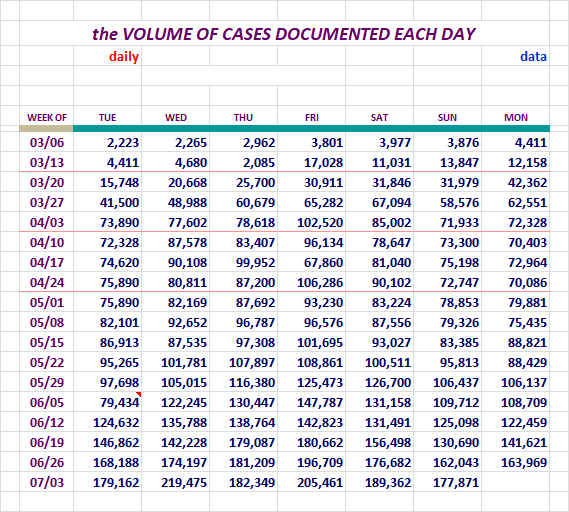Select the 'WEEK OF' column header
The image size is (569, 512).
coord(47,118)
